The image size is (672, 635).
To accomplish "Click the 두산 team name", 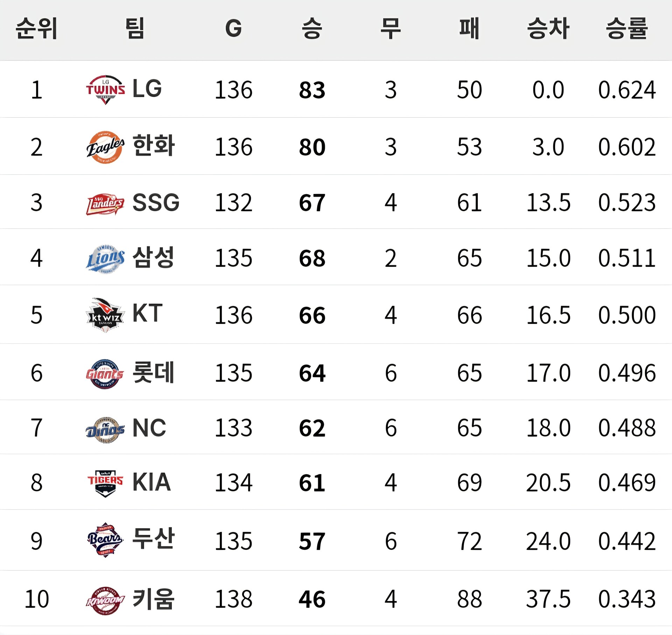I will click(x=154, y=539).
